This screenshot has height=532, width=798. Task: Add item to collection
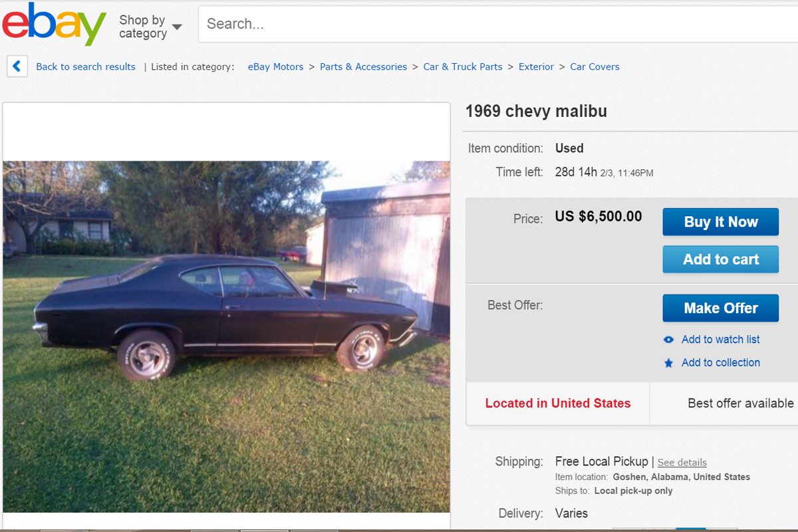[721, 362]
